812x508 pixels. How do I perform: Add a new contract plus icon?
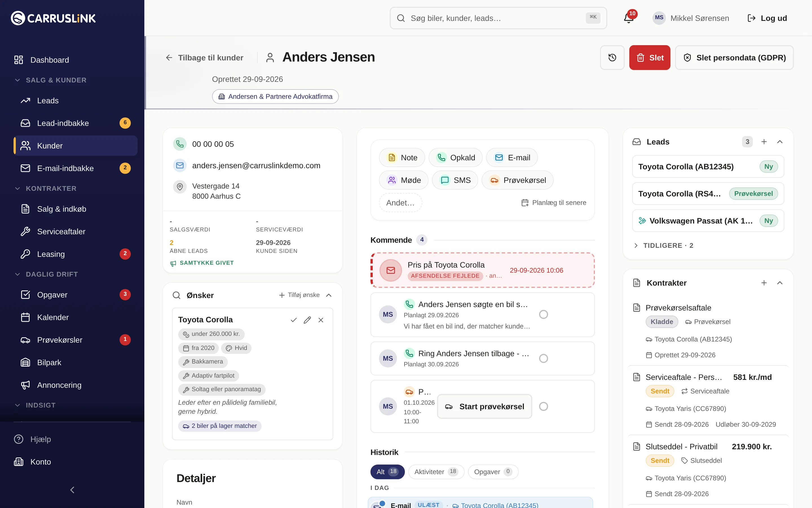tap(764, 283)
